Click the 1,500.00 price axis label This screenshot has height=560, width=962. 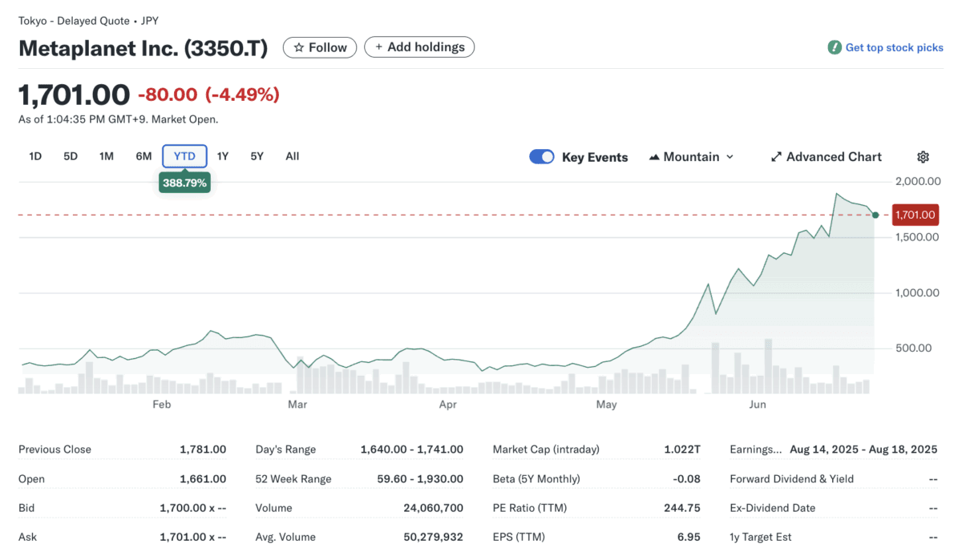point(917,237)
